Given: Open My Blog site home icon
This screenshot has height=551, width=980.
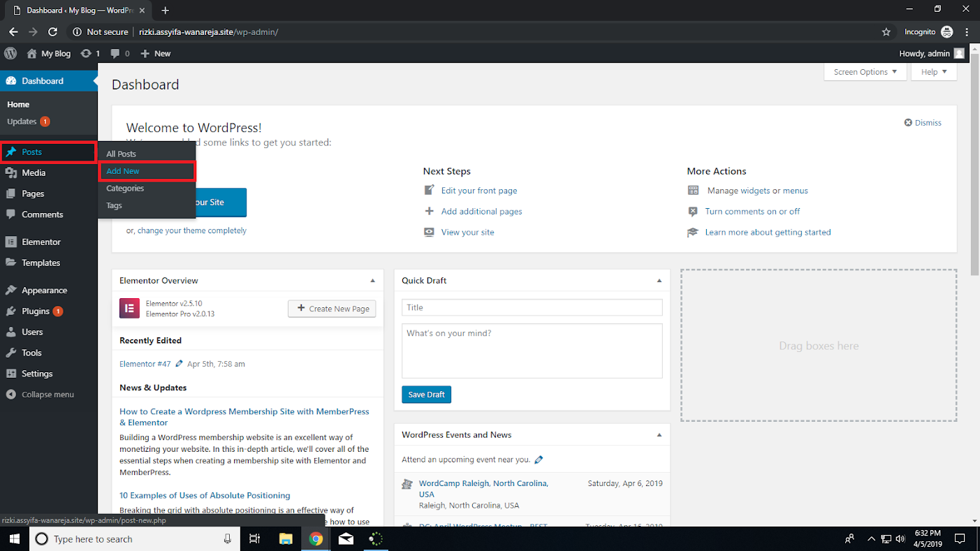Looking at the screenshot, I should tap(31, 53).
